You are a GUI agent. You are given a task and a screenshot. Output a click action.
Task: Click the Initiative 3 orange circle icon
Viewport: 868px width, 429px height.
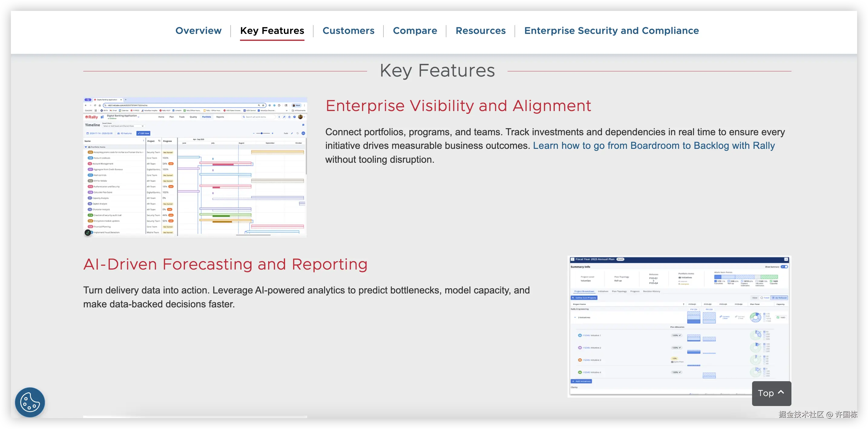coord(580,360)
